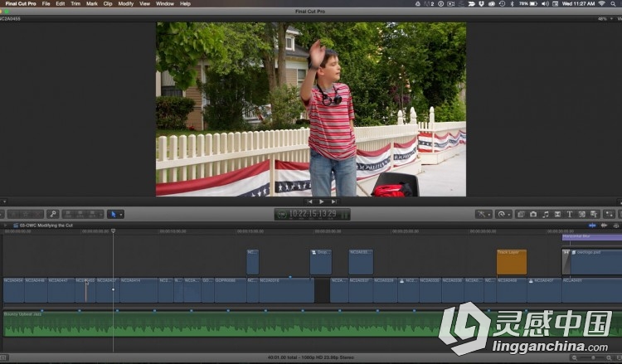Select the Bouncy Upbeat Jazz audio clip
Viewport: 622px width, 364px height.
coord(311,324)
